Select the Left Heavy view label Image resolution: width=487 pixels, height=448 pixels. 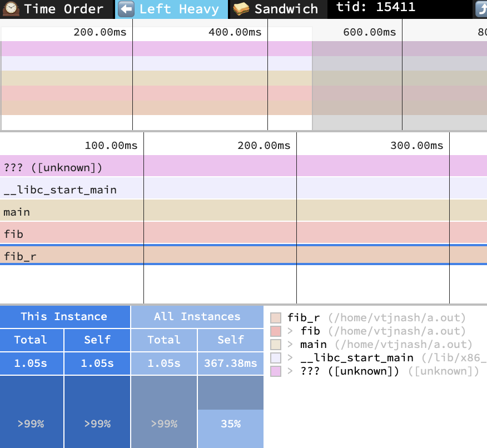[x=178, y=9]
